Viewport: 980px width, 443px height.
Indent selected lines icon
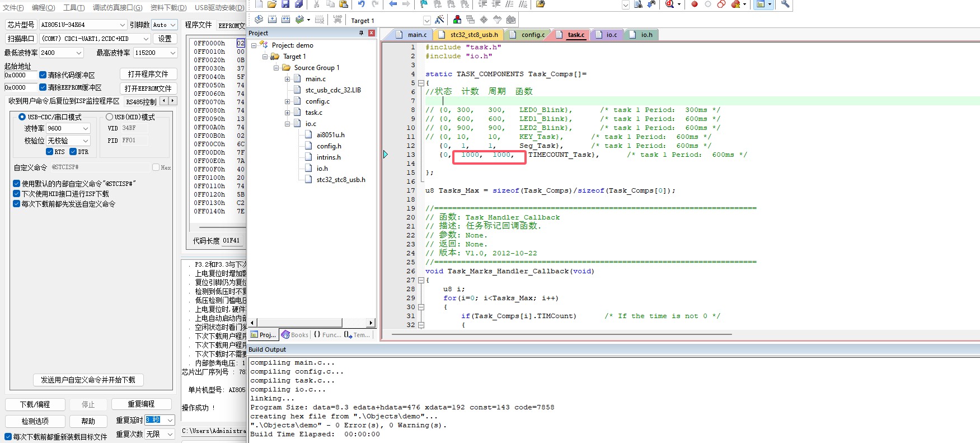tap(482, 4)
